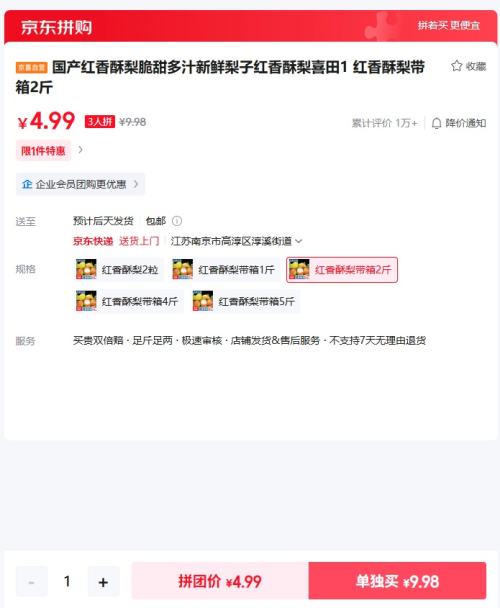This screenshot has height=608, width=500.
Task: Click the bell icon for price-drop alerts
Action: pos(436,123)
